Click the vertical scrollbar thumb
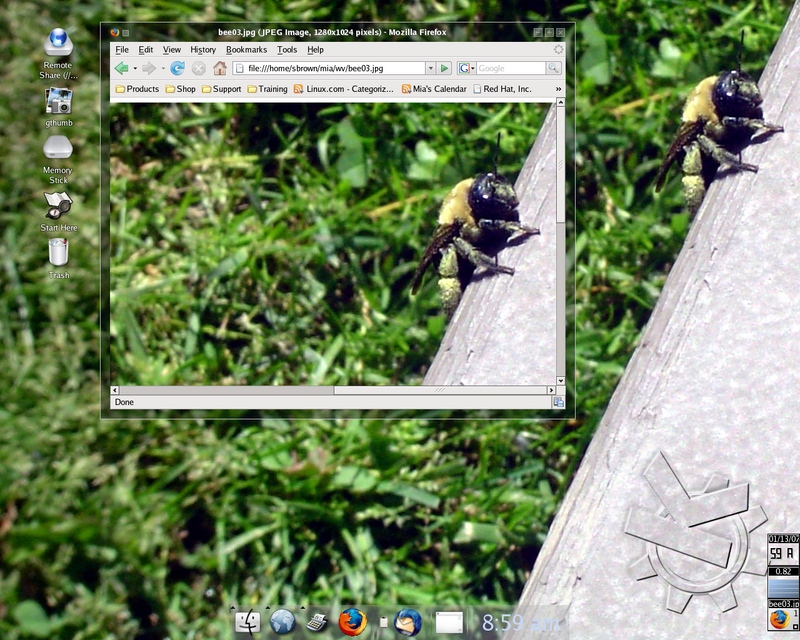Viewport: 800px width, 640px height. click(561, 165)
